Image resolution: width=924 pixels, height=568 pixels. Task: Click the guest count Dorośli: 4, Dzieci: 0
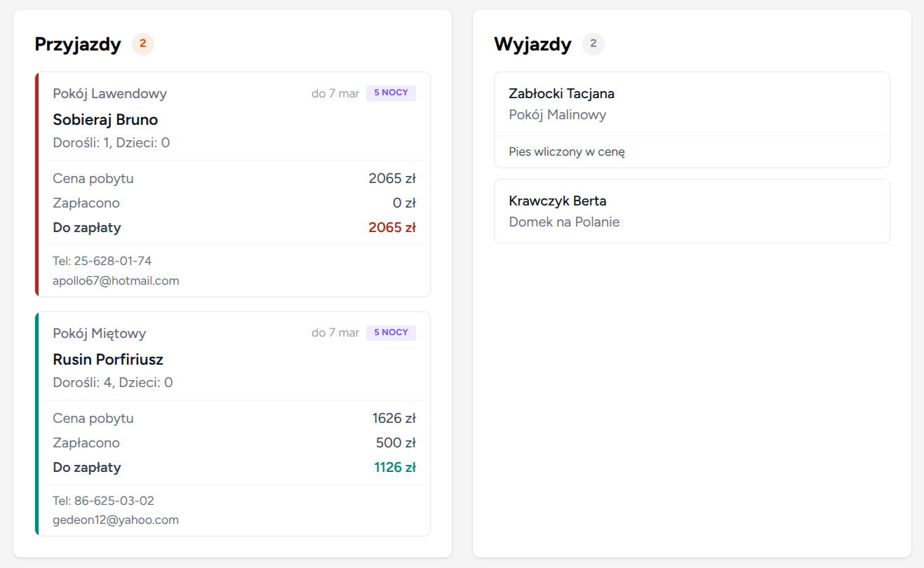(112, 382)
